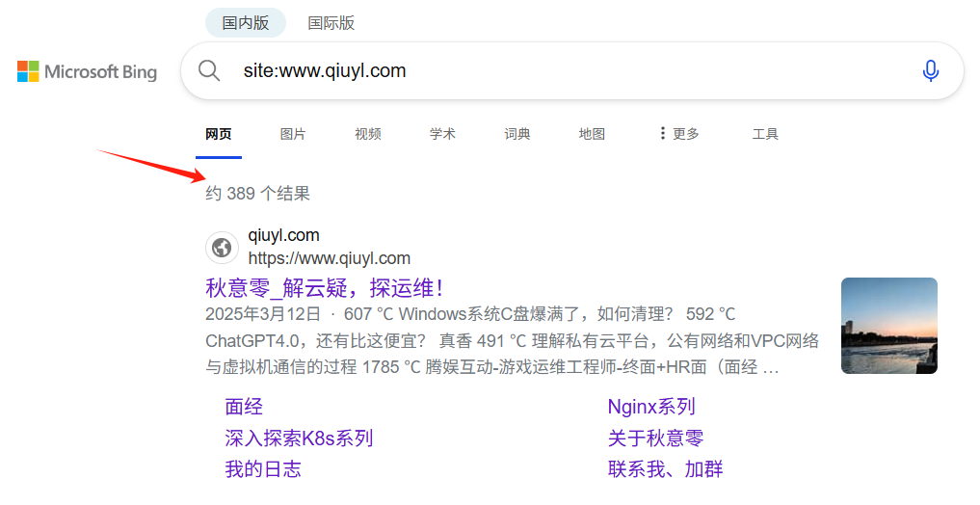Click the sunset river thumbnail image

[x=889, y=326]
